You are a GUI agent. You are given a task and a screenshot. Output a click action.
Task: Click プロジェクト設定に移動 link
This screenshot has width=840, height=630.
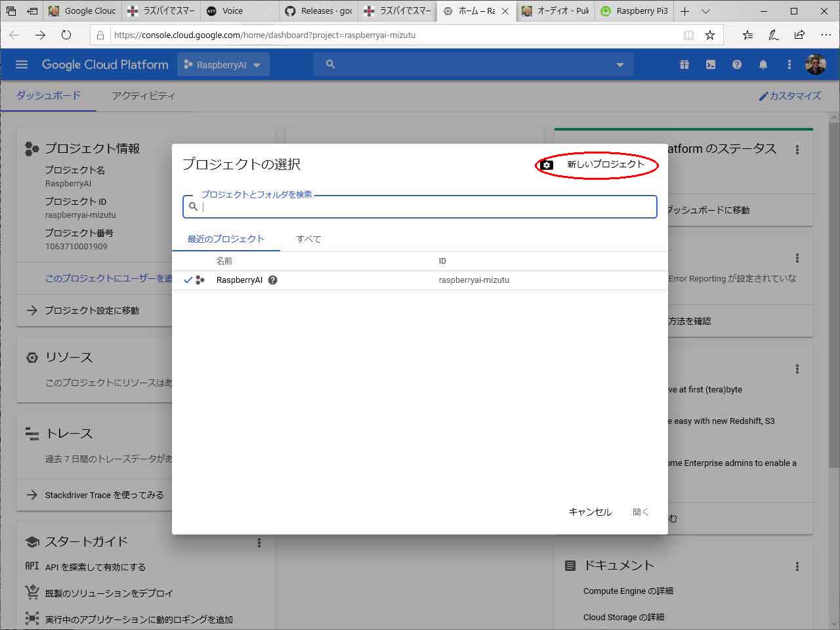pyautogui.click(x=92, y=310)
